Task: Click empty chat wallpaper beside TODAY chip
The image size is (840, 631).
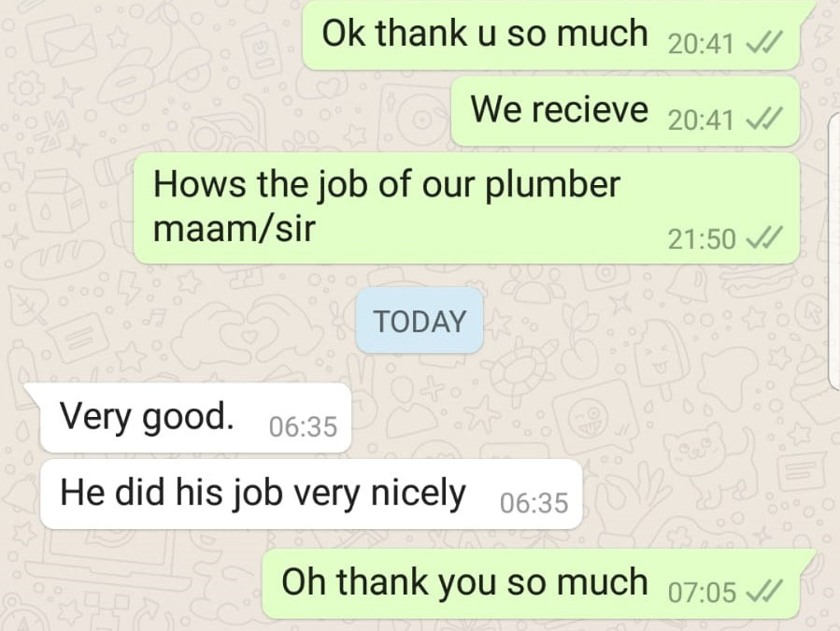Action: pyautogui.click(x=590, y=321)
